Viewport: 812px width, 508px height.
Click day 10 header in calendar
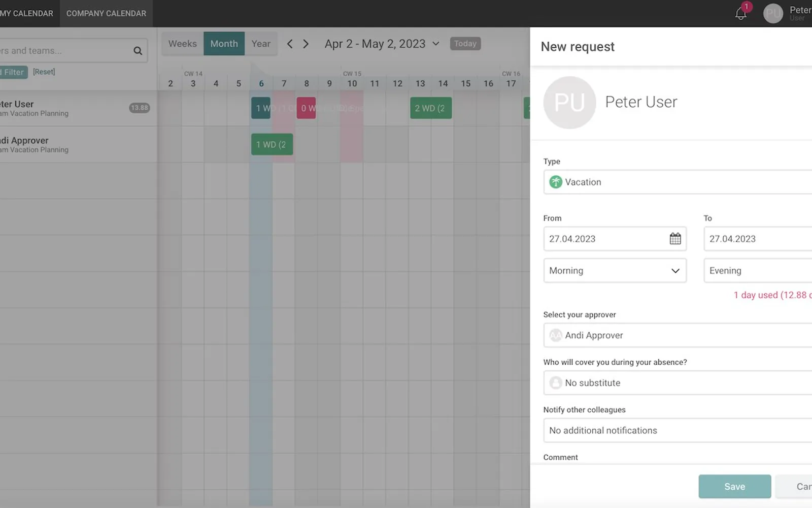352,83
